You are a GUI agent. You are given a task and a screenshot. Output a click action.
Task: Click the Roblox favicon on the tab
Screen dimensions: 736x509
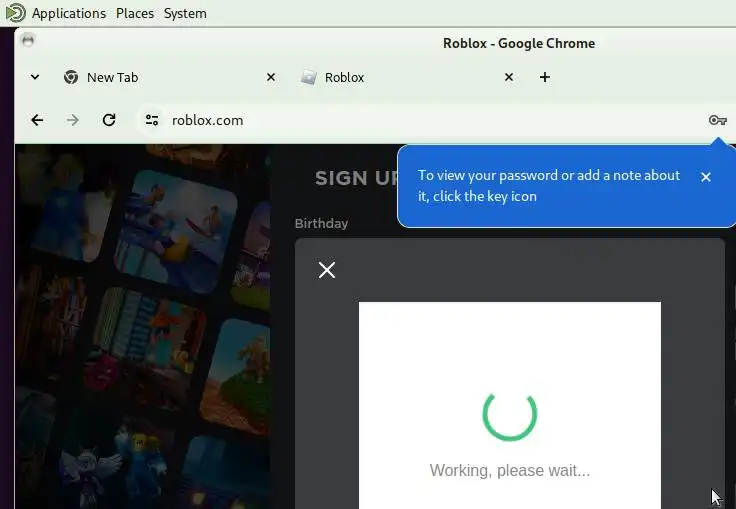[x=308, y=77]
